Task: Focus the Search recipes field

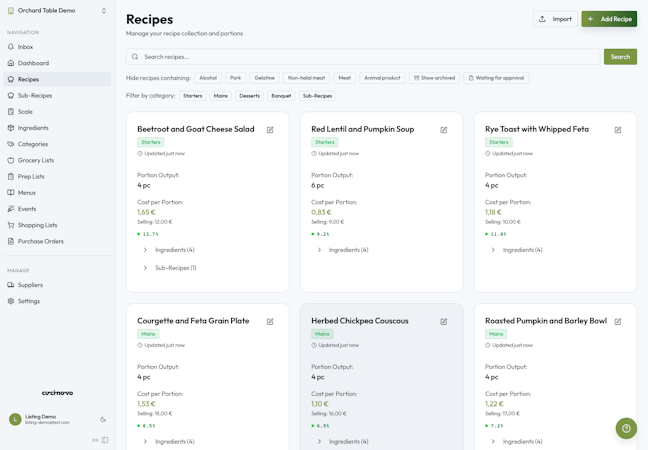Action: pos(363,57)
